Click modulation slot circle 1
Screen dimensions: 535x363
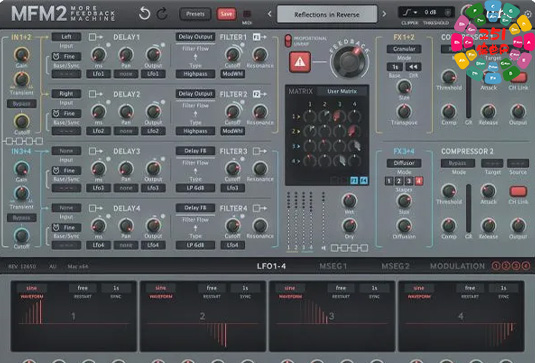(x=496, y=266)
